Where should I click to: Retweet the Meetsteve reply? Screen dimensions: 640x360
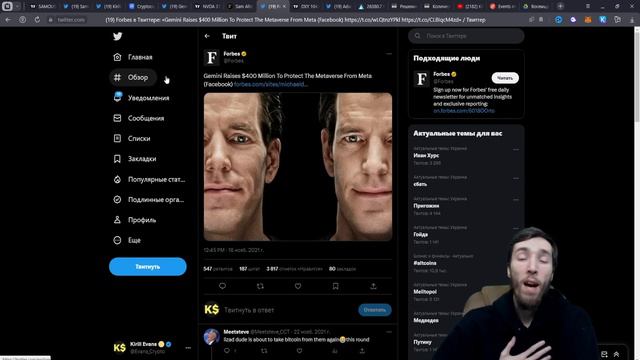pos(264,351)
